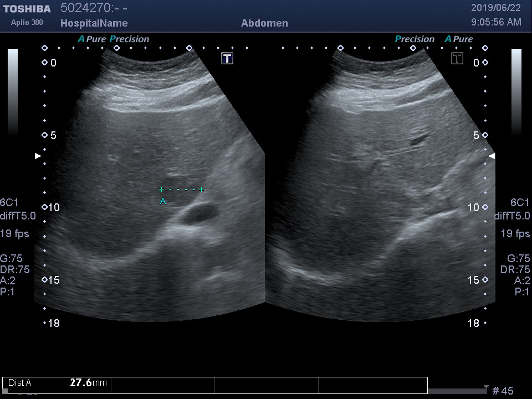This screenshot has width=532, height=399.
Task: Click the 6C1 probe label on the left
Action: tap(9, 203)
